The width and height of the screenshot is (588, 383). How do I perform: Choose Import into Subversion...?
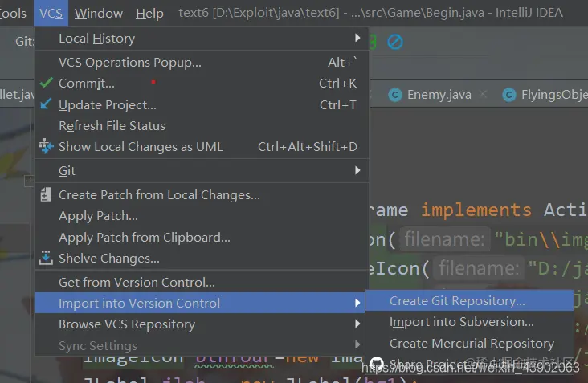pos(469,322)
